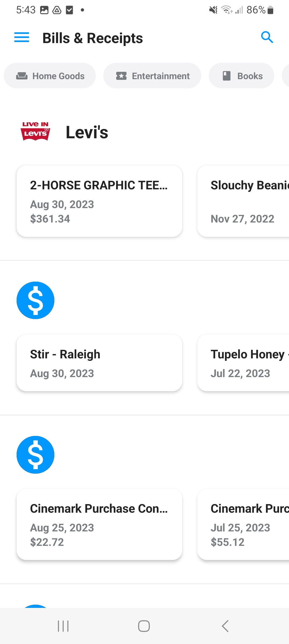Viewport: 289px width, 644px height.
Task: Tap the Levi's merchant name heading
Action: [x=87, y=132]
